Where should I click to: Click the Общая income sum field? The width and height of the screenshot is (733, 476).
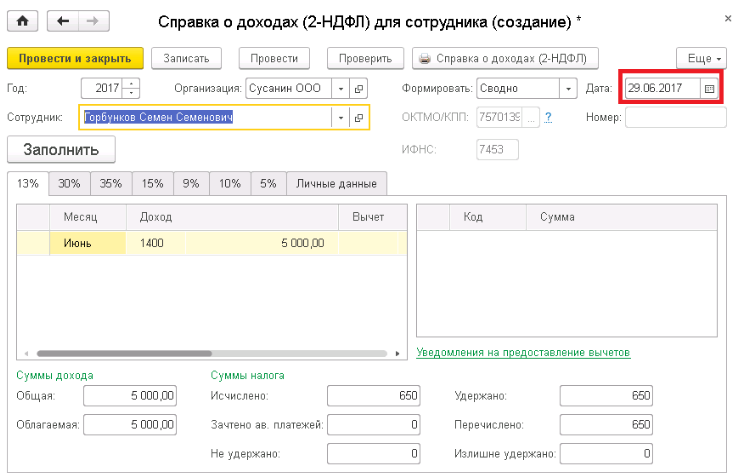(x=130, y=396)
